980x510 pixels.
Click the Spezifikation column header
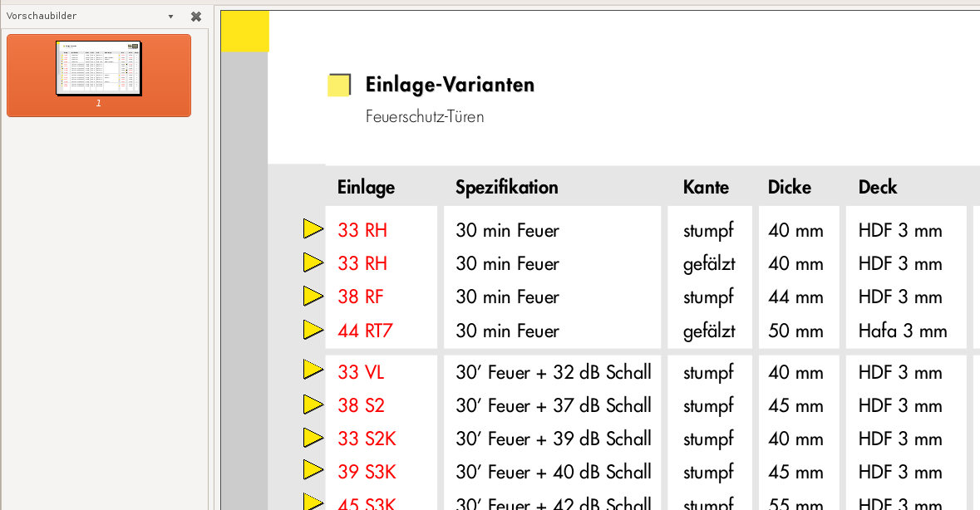[x=506, y=187]
